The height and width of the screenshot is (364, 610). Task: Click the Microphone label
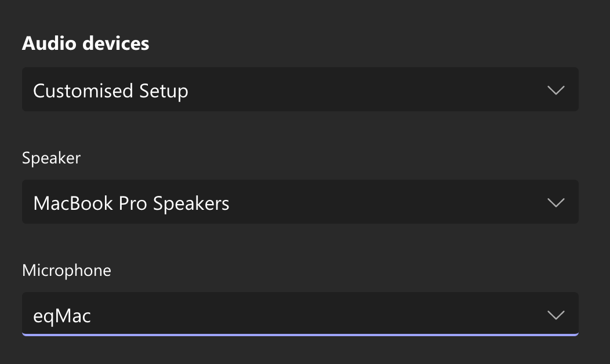(x=66, y=271)
